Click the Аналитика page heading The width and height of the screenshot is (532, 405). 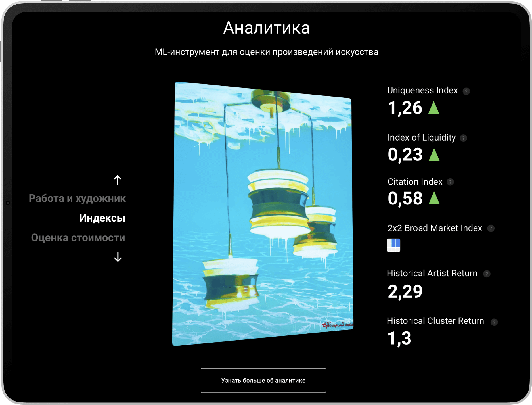click(x=266, y=28)
